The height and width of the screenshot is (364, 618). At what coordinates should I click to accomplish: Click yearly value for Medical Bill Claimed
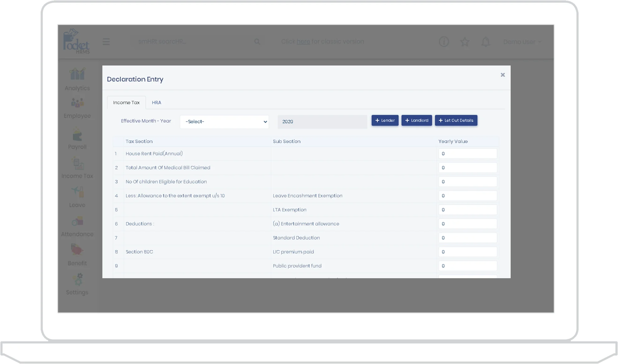click(x=468, y=168)
